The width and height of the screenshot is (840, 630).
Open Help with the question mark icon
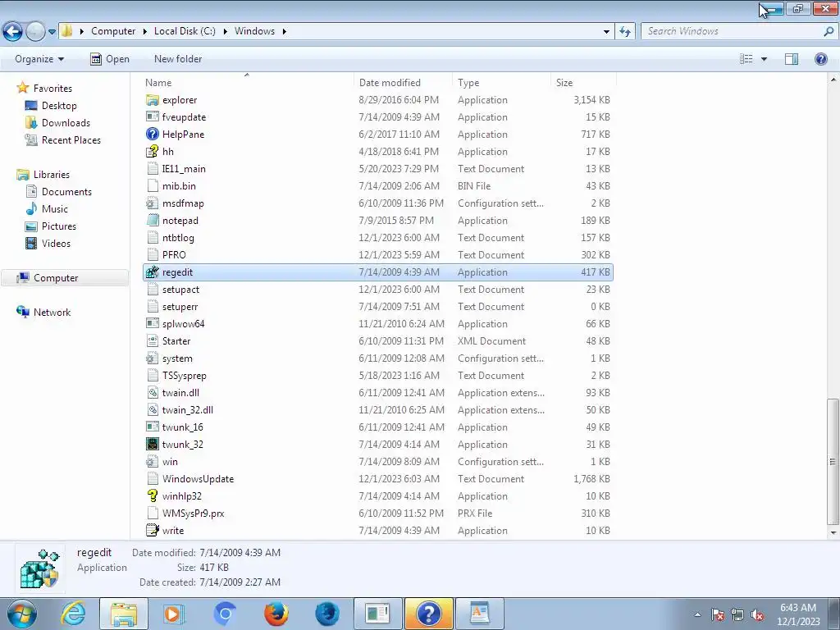[x=820, y=59]
